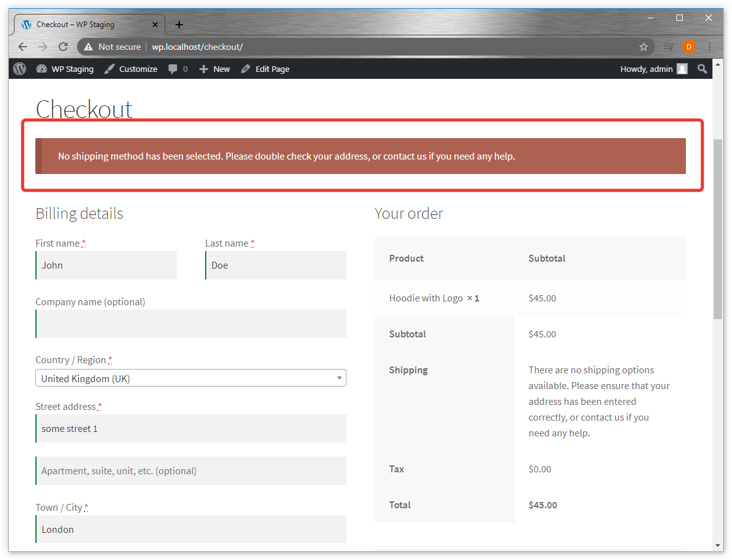
Task: Click the Town / City field with London
Action: point(191,529)
